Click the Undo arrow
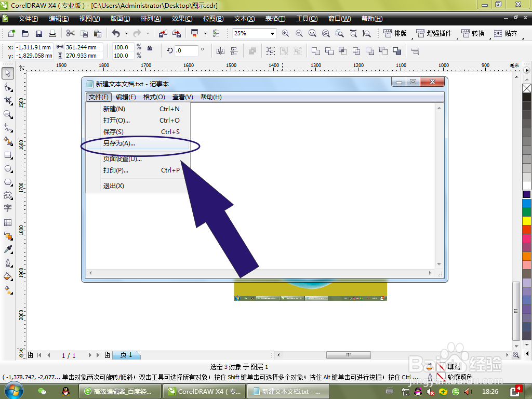The width and height of the screenshot is (532, 399). [116, 33]
